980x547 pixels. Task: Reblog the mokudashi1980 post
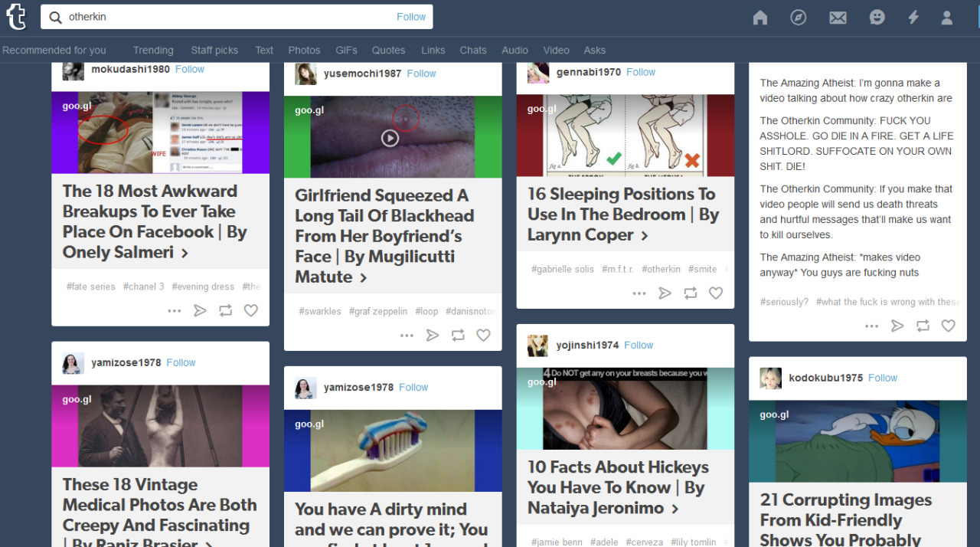pos(225,310)
